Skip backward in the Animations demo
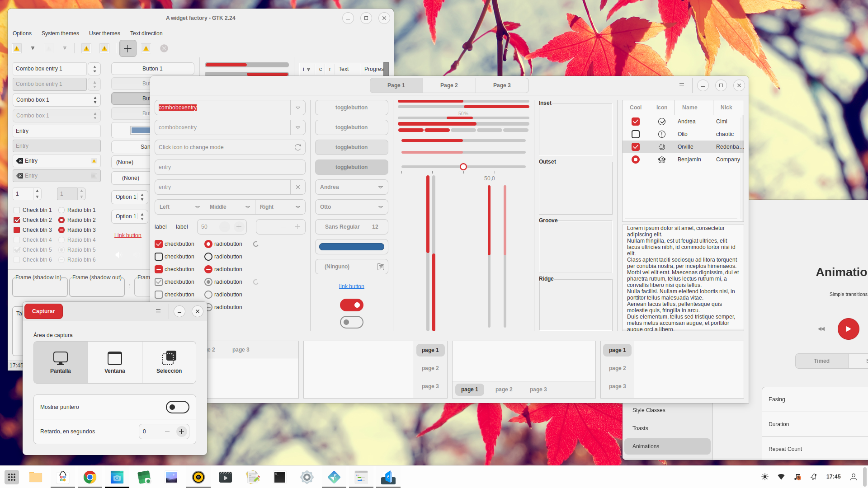The width and height of the screenshot is (868, 488). (x=821, y=329)
